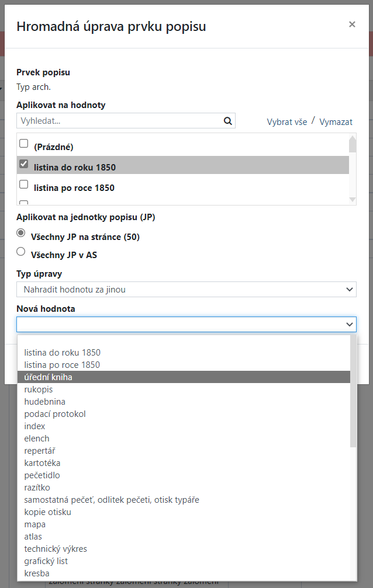This screenshot has width=373, height=588.
Task: Click the Vymazat link
Action: point(336,122)
